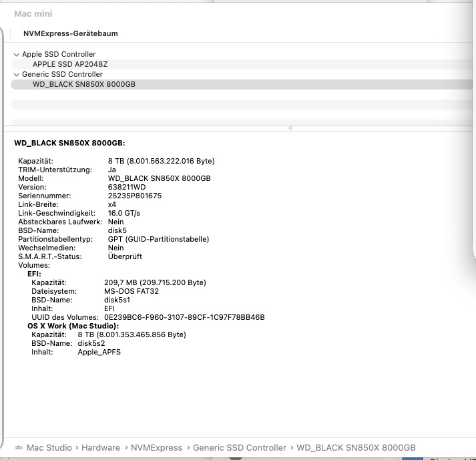
Task: Click the Modell value WD_BLACK SN850X 8000GB
Action: 159,178
